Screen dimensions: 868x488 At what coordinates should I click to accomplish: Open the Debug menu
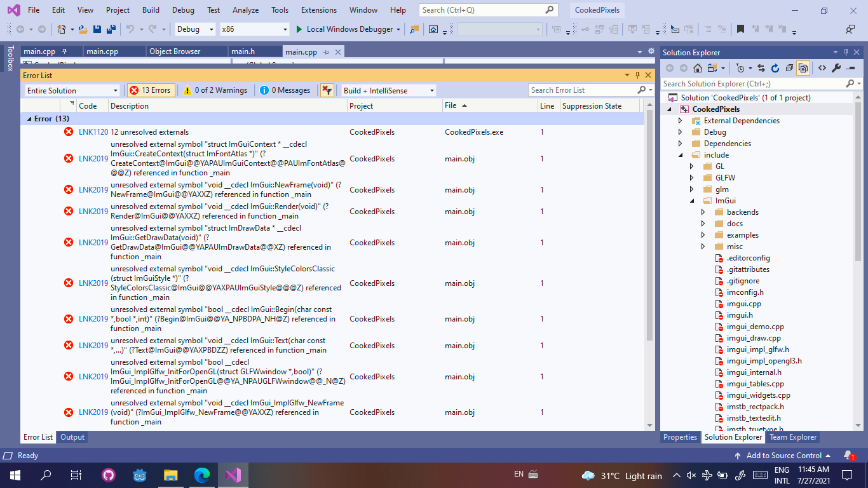point(183,10)
